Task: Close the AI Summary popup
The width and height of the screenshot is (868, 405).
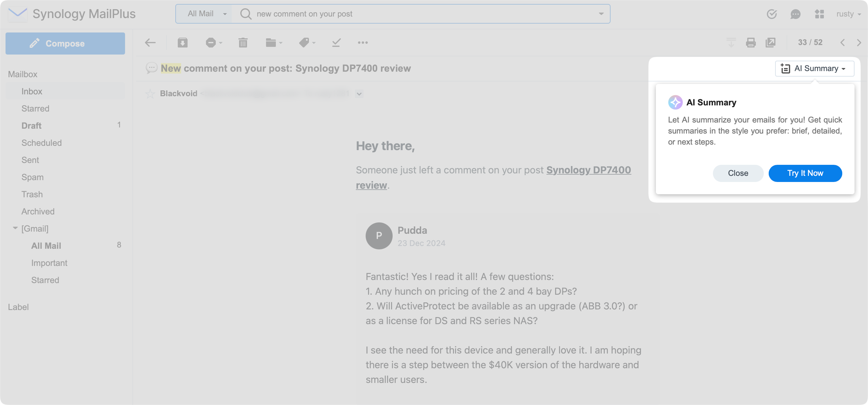Action: 738,173
